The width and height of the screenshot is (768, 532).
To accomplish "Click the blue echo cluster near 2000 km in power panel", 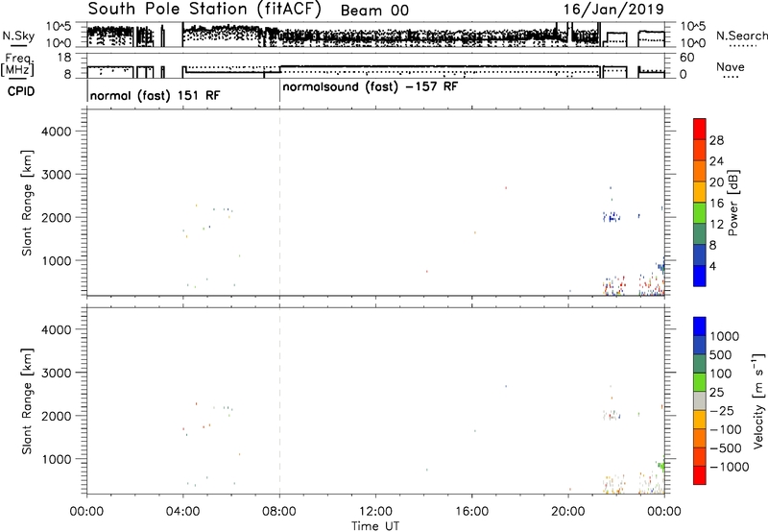I will point(612,216).
